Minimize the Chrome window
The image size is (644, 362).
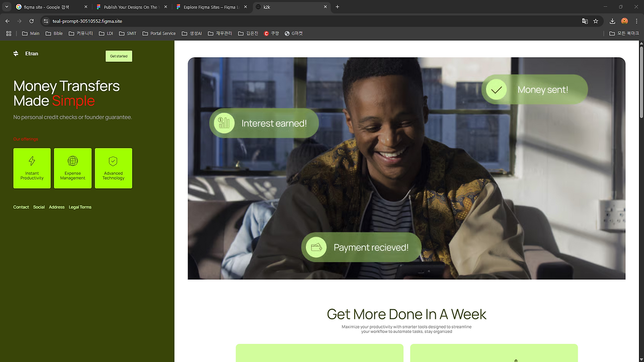[x=606, y=7]
